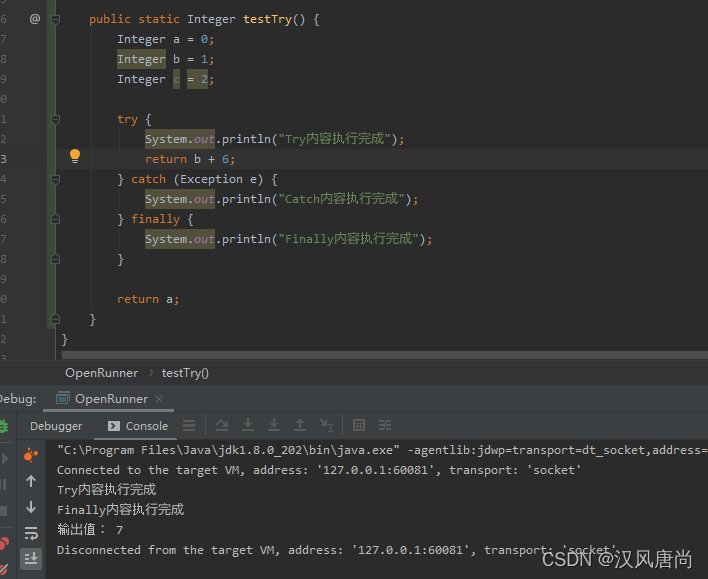This screenshot has width=708, height=579.
Task: Click the 'Connected to the target VM' console line
Action: 318,470
